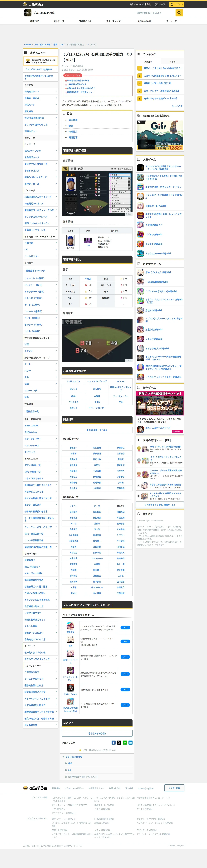Share the article on Facebook
Image resolution: width=207 pixels, height=868 pixels.
point(114,743)
